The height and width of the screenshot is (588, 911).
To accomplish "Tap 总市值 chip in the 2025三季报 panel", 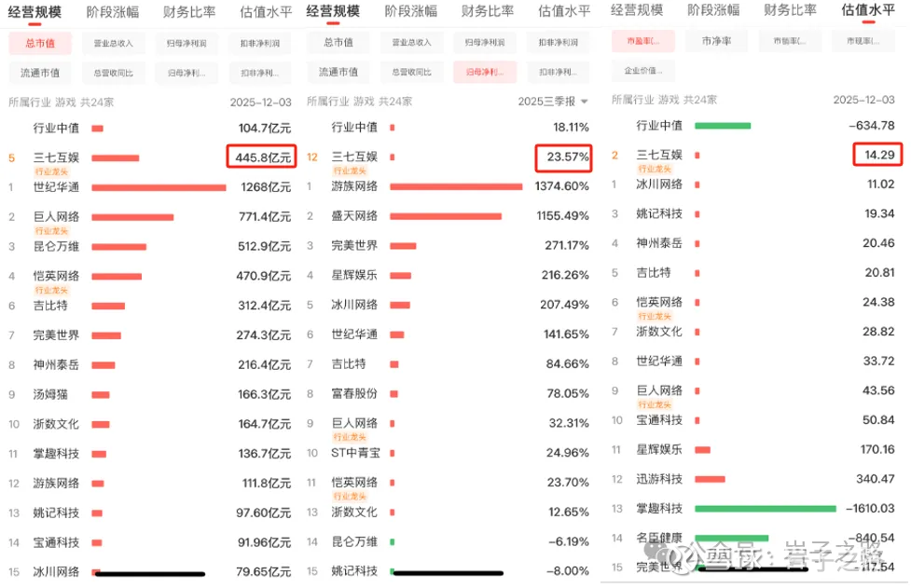I will point(338,42).
